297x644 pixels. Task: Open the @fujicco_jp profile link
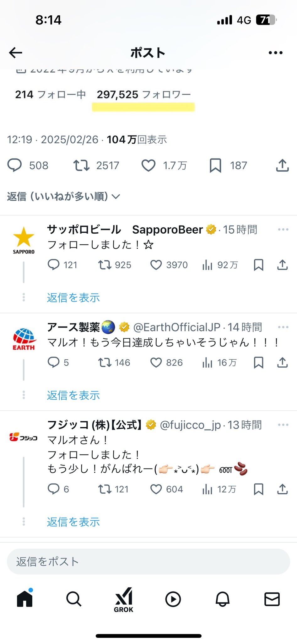tap(190, 425)
